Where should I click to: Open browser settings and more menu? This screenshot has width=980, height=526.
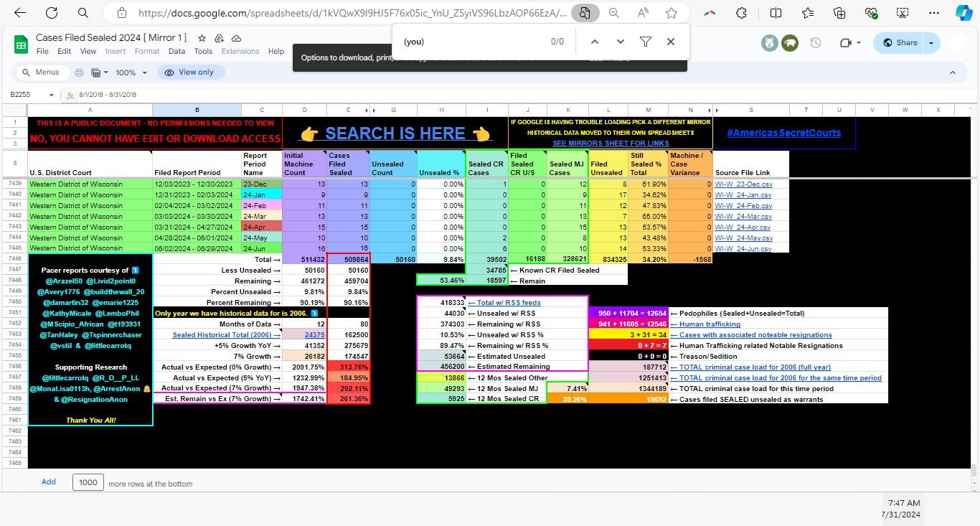click(934, 13)
